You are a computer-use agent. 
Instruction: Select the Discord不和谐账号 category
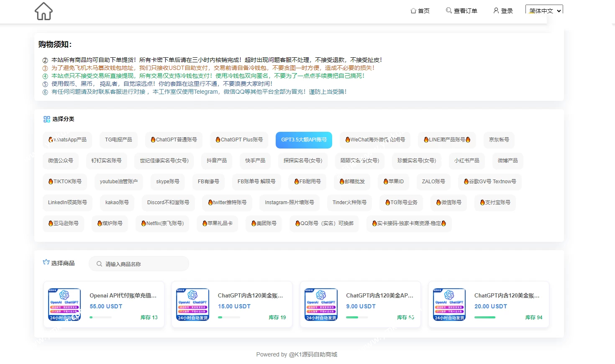tap(168, 203)
